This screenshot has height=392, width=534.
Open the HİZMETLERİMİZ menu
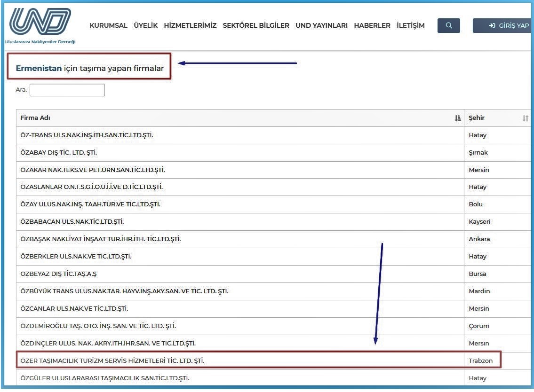point(190,25)
